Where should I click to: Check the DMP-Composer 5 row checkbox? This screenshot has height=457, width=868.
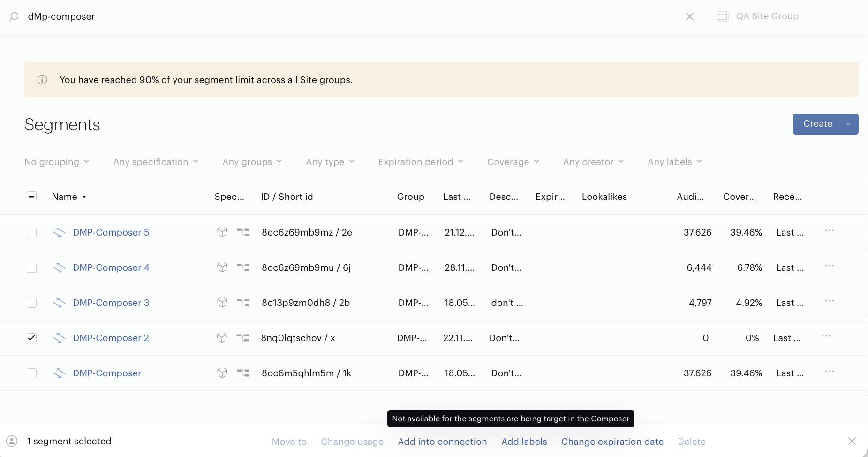tap(31, 232)
